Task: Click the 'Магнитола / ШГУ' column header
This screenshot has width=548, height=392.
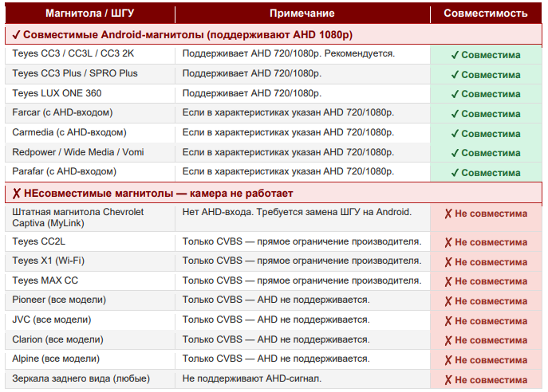Action: [89, 14]
